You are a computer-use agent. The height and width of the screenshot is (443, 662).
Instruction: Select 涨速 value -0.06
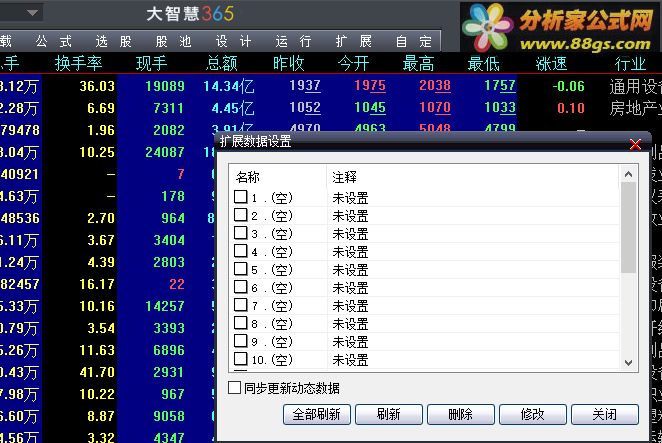pyautogui.click(x=569, y=86)
